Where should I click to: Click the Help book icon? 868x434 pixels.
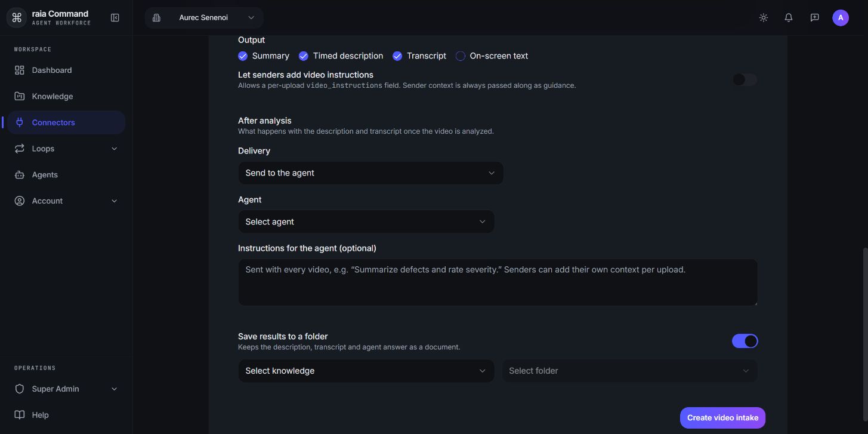tap(20, 415)
